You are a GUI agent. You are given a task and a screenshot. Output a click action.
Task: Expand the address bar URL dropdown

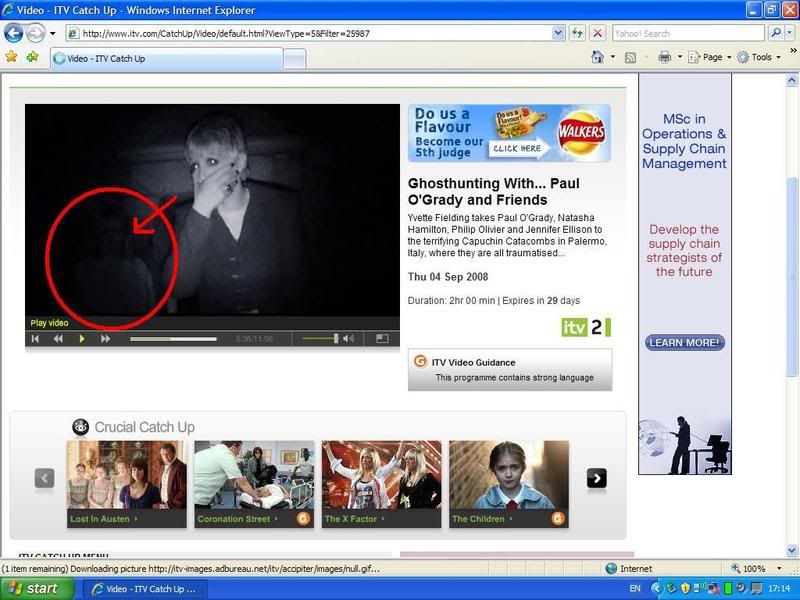click(558, 33)
